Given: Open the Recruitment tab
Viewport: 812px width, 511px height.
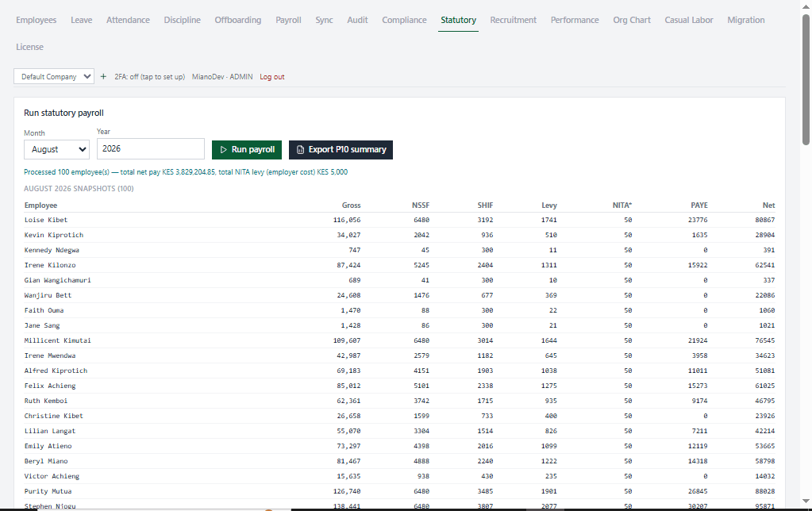Looking at the screenshot, I should click(x=514, y=20).
